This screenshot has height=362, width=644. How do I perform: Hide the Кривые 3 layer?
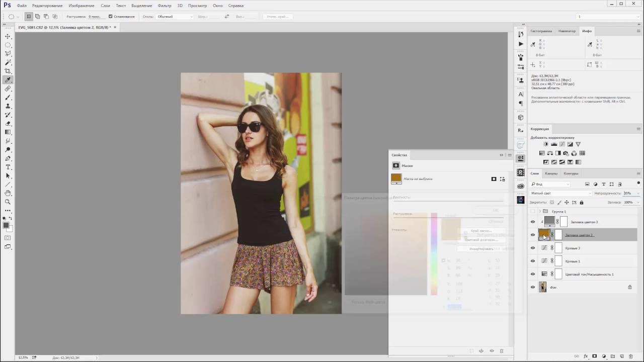(x=533, y=248)
